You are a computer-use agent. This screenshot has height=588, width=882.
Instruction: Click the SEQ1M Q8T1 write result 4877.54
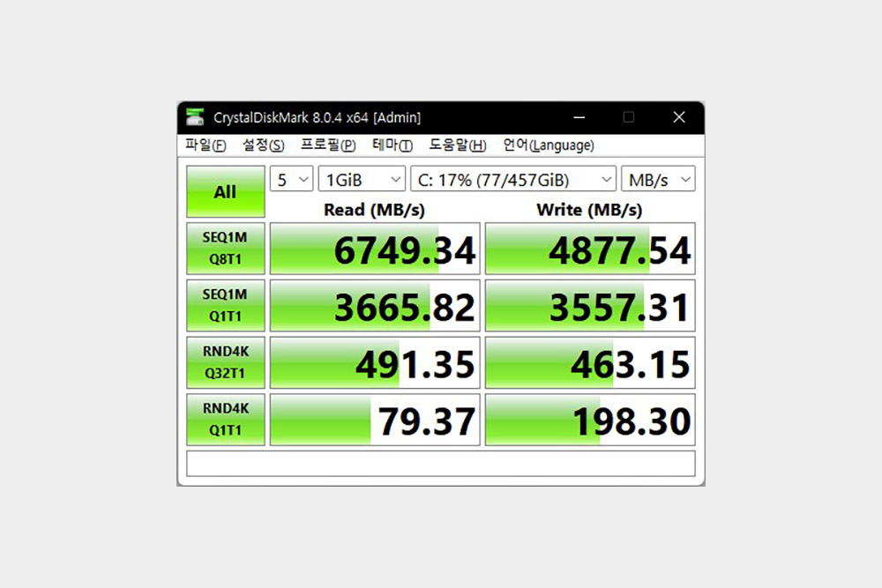pyautogui.click(x=590, y=249)
